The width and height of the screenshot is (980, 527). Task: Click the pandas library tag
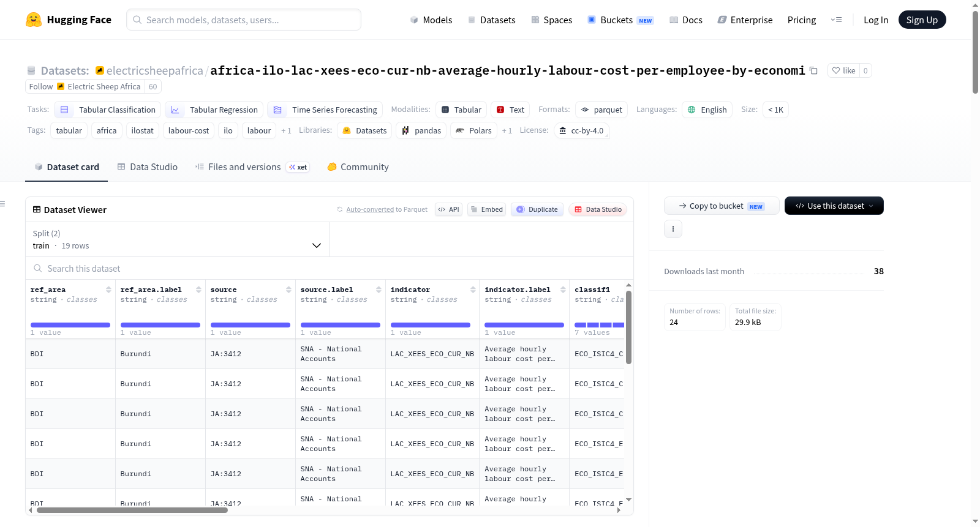[421, 130]
